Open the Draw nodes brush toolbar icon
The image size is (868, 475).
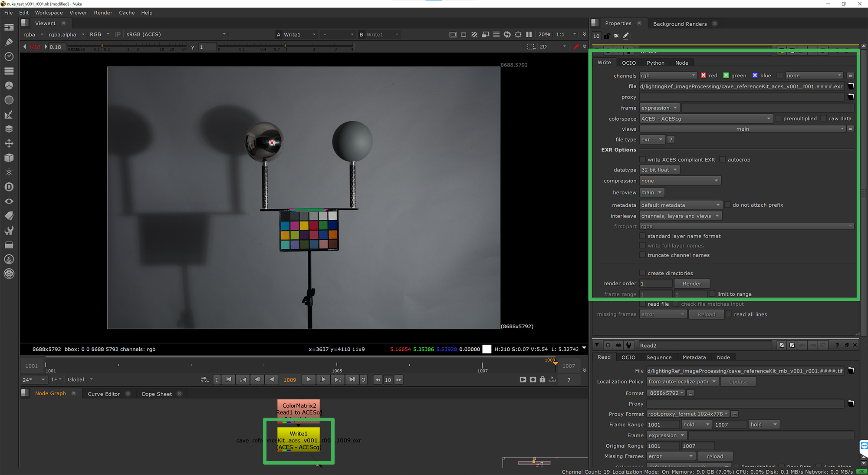coord(9,42)
